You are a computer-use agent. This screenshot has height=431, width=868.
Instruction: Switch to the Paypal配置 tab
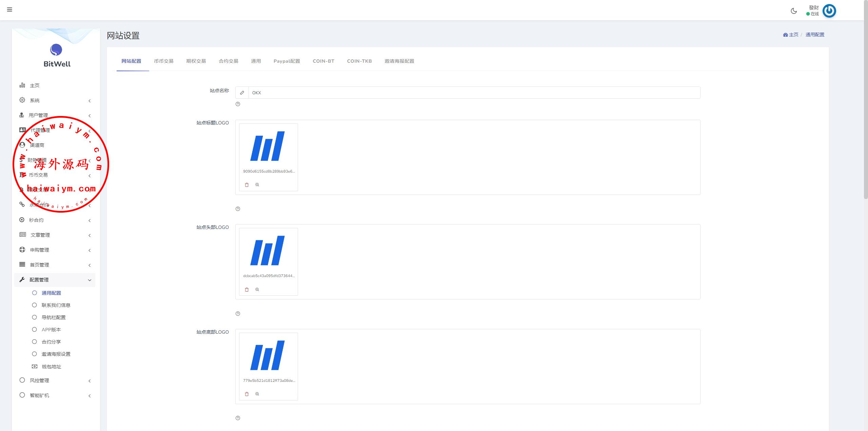[x=287, y=61]
